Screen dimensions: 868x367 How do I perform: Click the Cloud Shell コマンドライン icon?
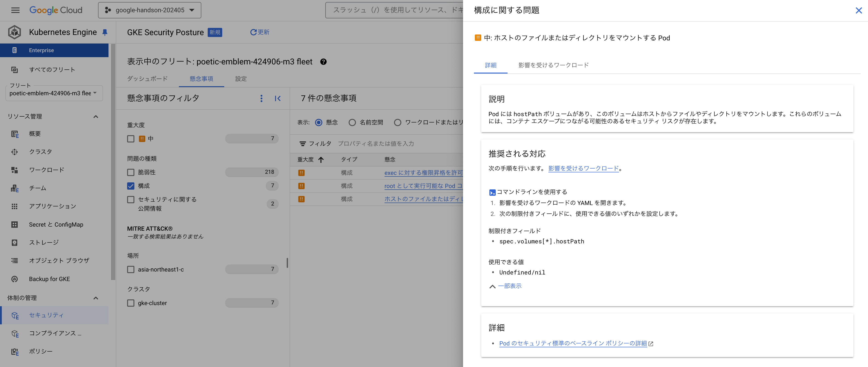pyautogui.click(x=492, y=193)
